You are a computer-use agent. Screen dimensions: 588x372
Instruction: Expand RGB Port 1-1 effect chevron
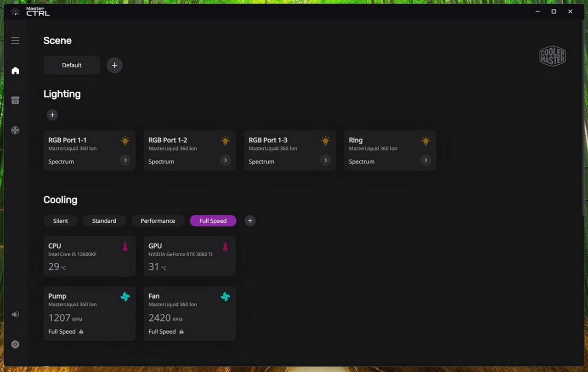(125, 160)
